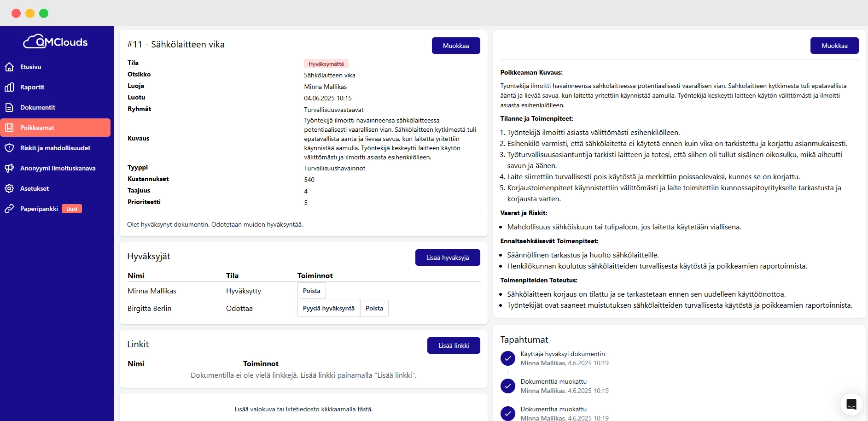Click the Paperipankki link icon
Image resolution: width=868 pixels, height=421 pixels.
[x=10, y=209]
